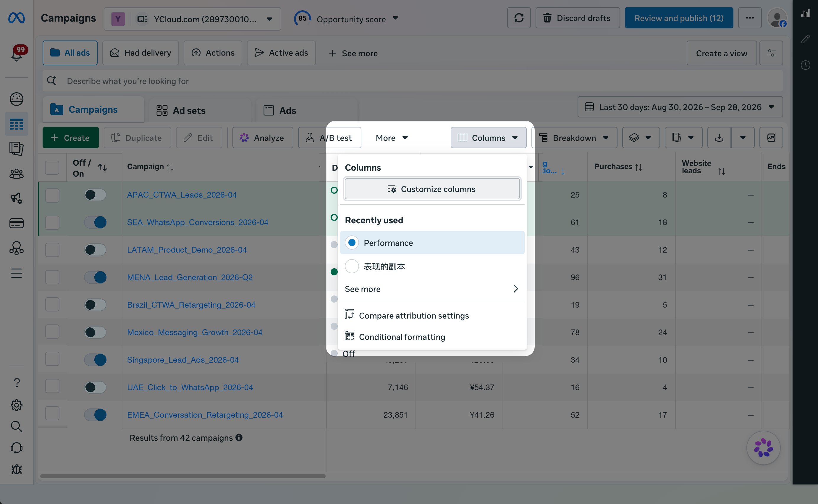
Task: Toggle the LATAM_Product_Demo_2026-04 campaign switch
Action: tap(95, 250)
